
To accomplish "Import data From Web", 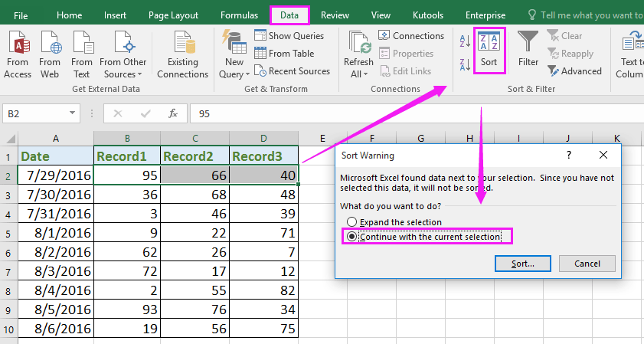I will 50,54.
